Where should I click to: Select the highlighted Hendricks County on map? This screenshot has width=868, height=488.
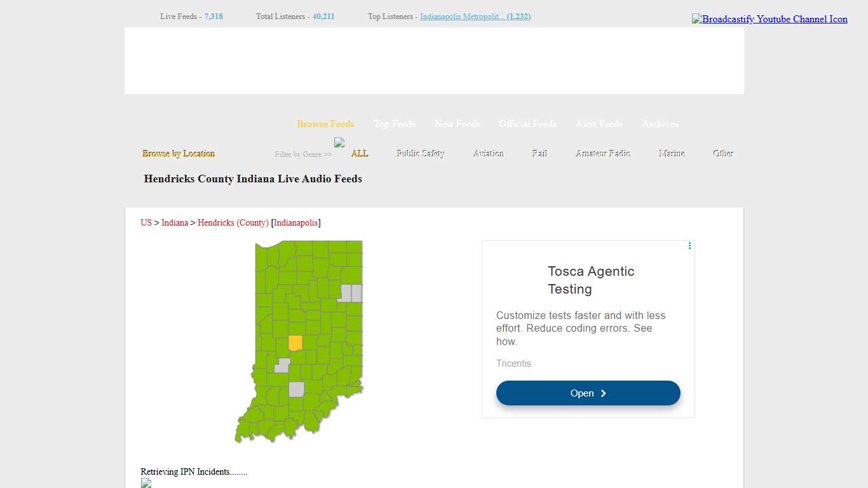point(295,342)
